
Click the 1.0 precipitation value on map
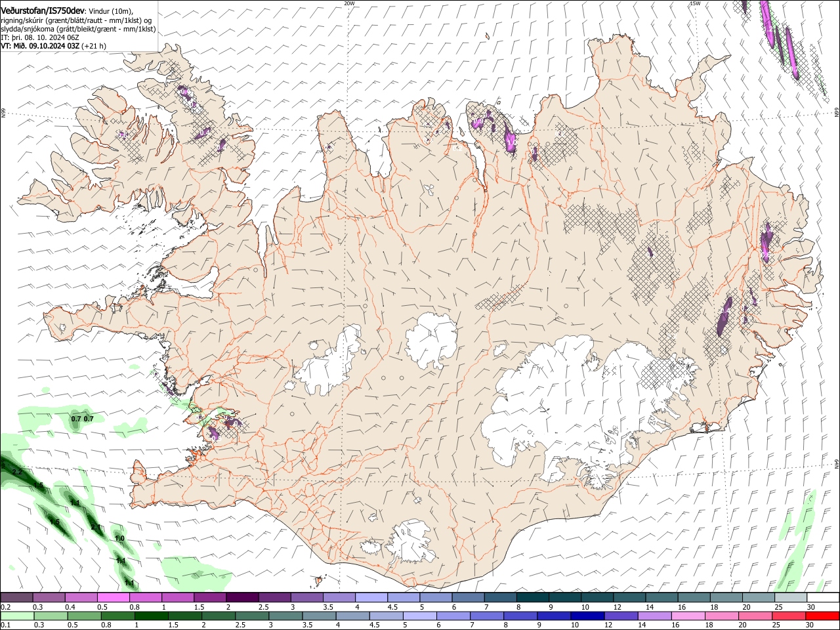[119, 538]
